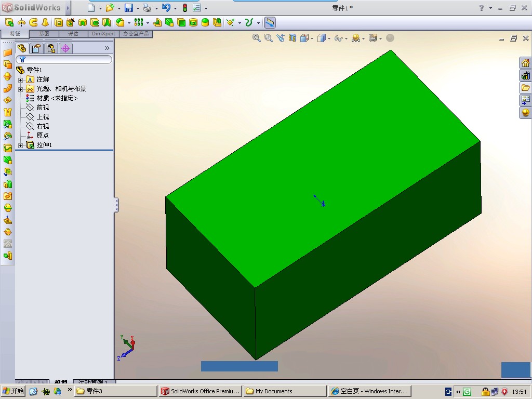Toggle the Section View icon
This screenshot has height=399, width=532.
point(292,38)
